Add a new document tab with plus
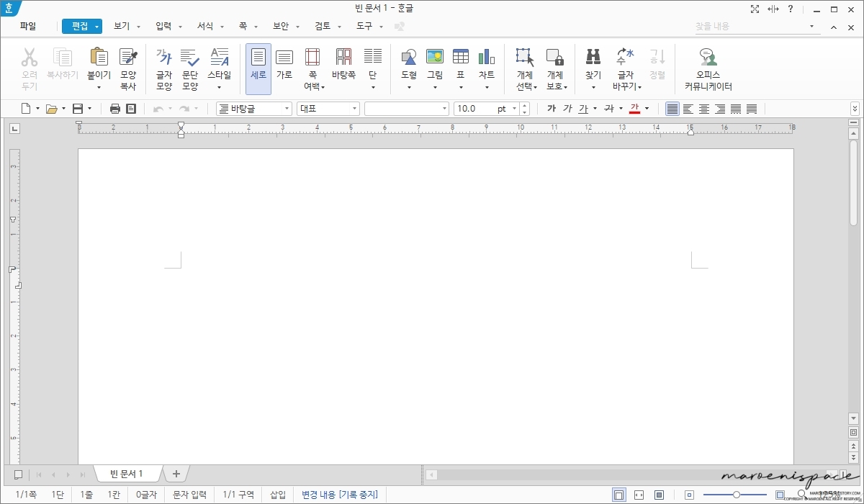This screenshot has width=864, height=504. [176, 474]
